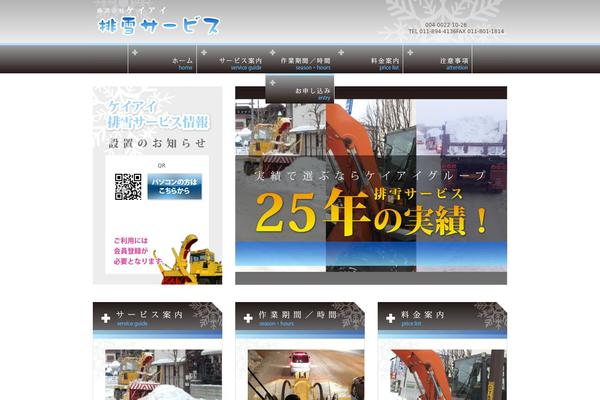Image resolution: width=600 pixels, height=400 pixels.
Task: Click the 設置のお知らせ sidebar text
Action: click(x=157, y=144)
